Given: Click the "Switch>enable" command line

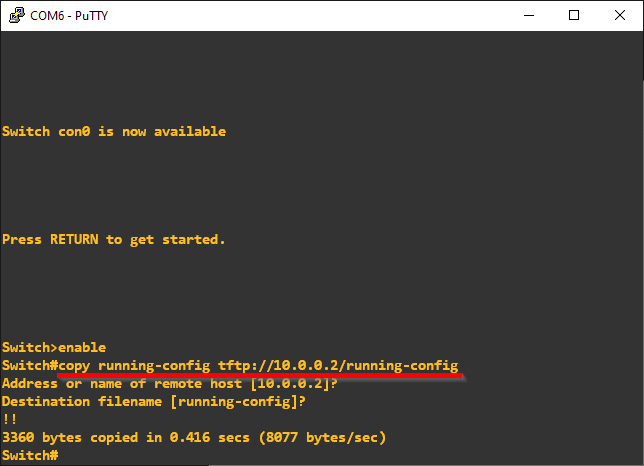Looking at the screenshot, I should tap(54, 347).
